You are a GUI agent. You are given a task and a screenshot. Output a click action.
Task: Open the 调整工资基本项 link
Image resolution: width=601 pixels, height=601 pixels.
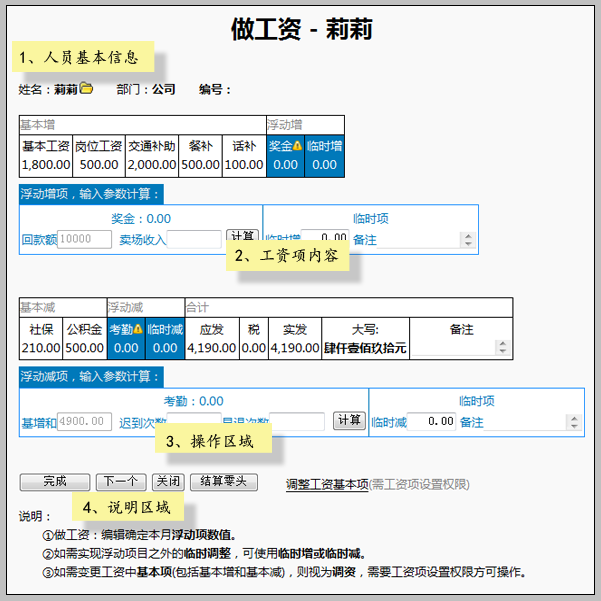click(326, 484)
